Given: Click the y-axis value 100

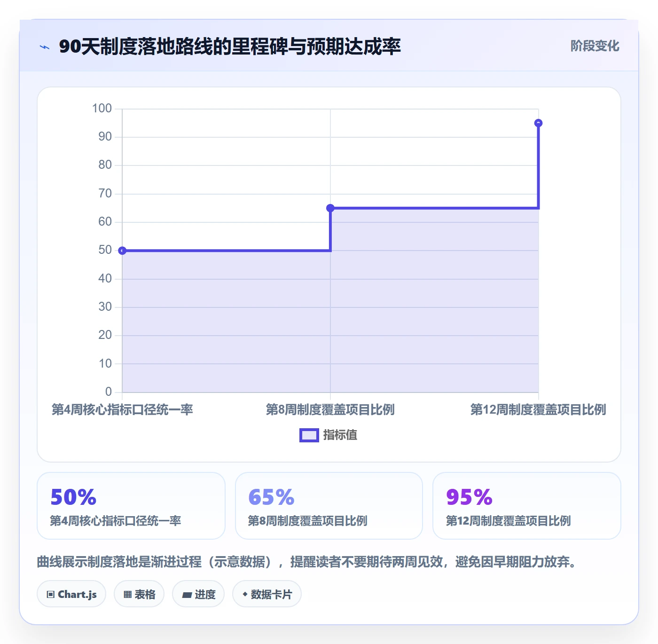Looking at the screenshot, I should pos(102,109).
